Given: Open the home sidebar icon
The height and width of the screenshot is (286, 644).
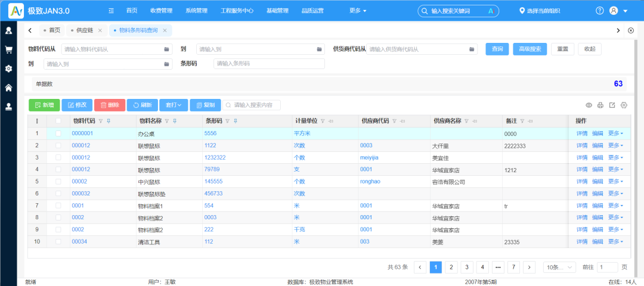Looking at the screenshot, I should pyautogui.click(x=8, y=88).
